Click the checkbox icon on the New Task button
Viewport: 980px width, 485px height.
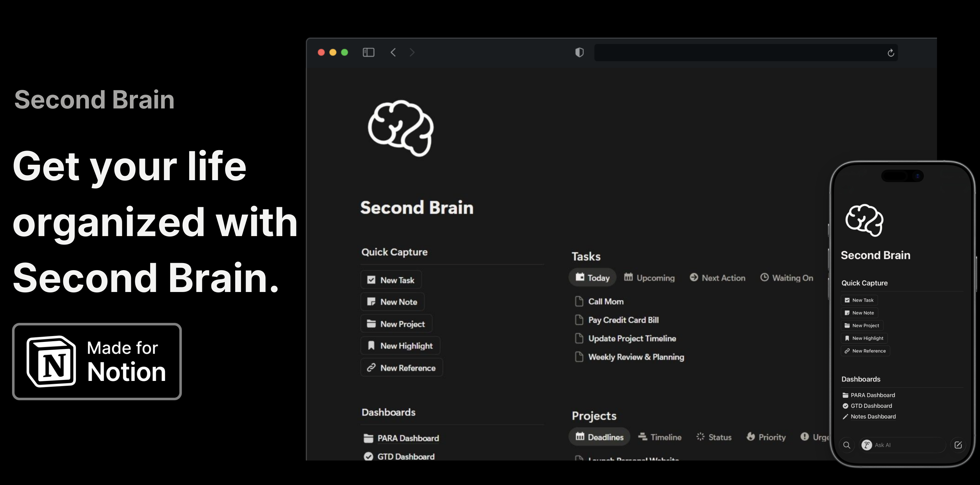pyautogui.click(x=372, y=280)
